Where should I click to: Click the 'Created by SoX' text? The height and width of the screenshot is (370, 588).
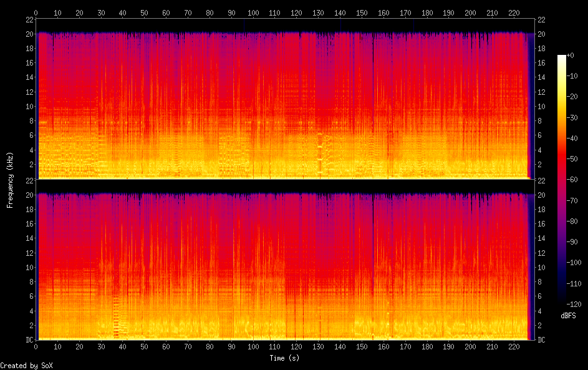(x=26, y=366)
